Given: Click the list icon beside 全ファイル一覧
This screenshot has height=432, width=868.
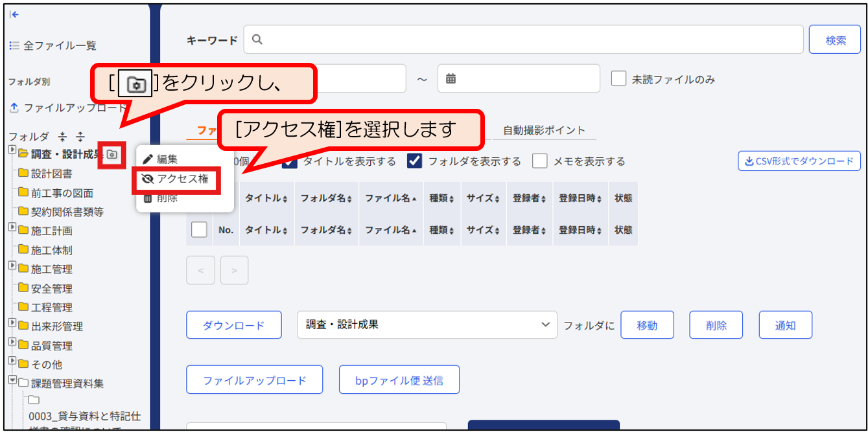Looking at the screenshot, I should coord(14,45).
